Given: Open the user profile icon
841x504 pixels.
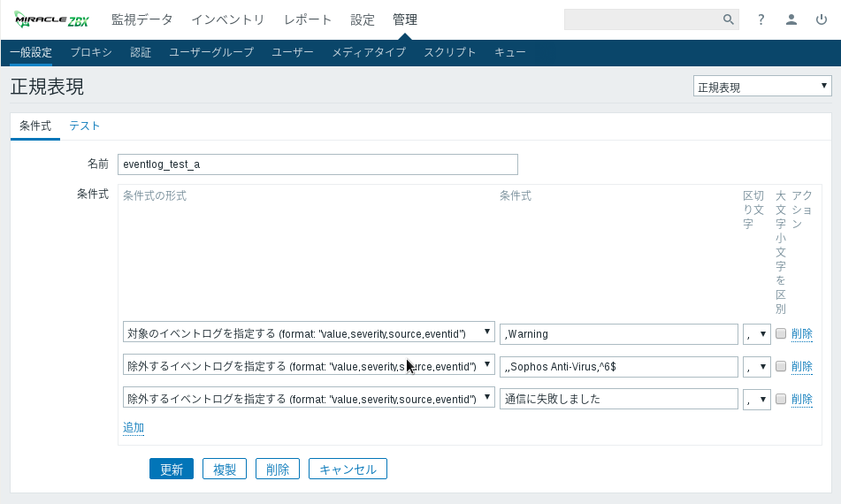Looking at the screenshot, I should click(791, 19).
